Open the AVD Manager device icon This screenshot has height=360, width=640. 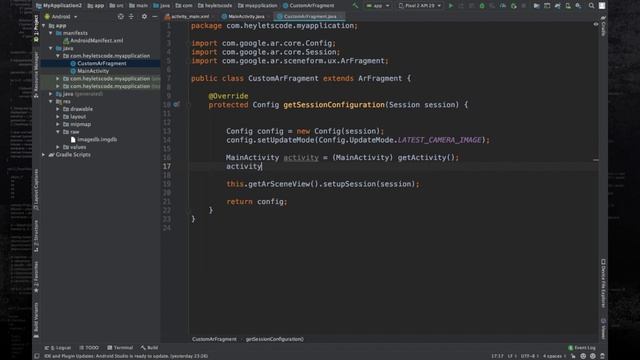[x=568, y=6]
